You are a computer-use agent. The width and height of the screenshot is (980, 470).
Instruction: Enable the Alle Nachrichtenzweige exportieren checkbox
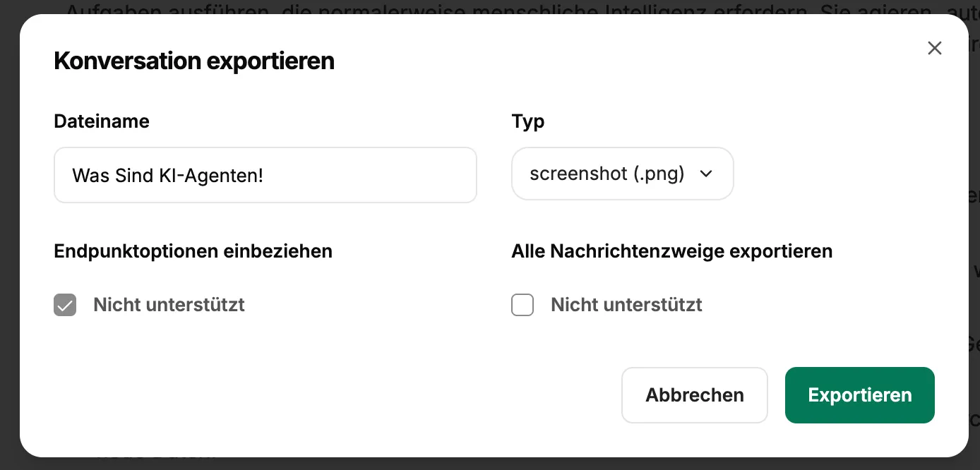522,305
